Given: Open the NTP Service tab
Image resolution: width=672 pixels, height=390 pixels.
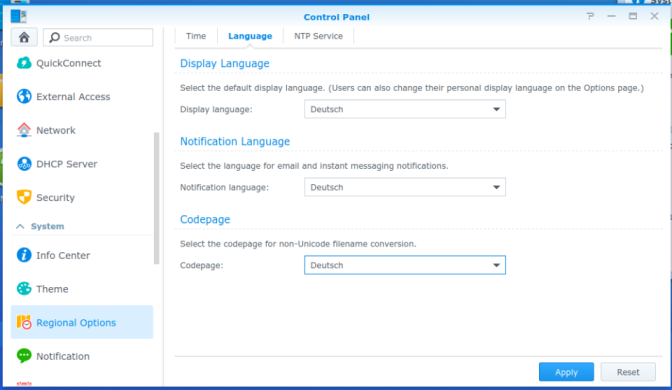Looking at the screenshot, I should click(x=318, y=36).
